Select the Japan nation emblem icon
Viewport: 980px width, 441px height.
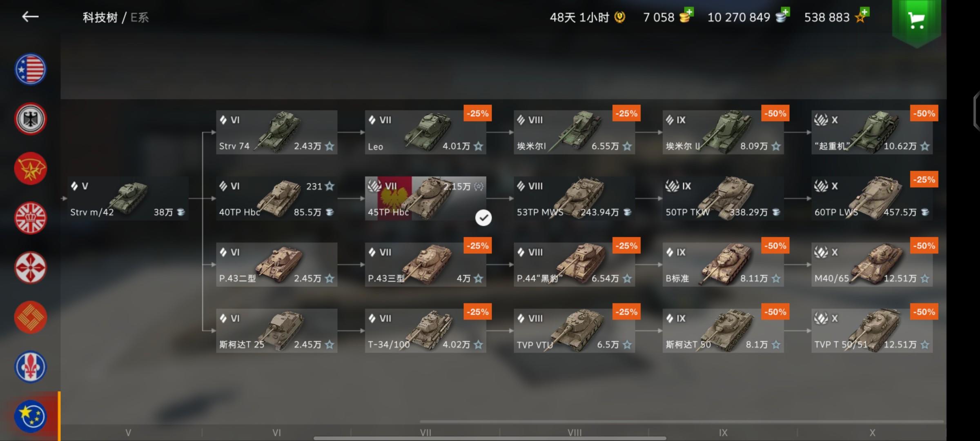(x=31, y=268)
